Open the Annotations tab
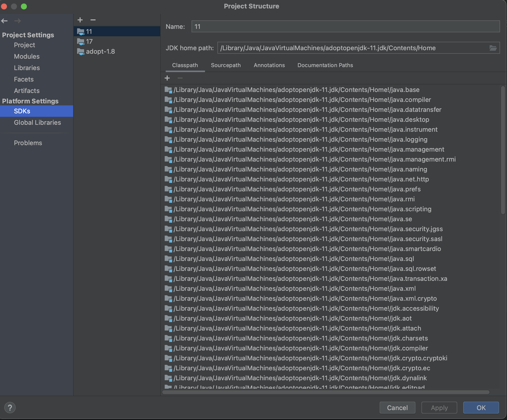 (269, 65)
